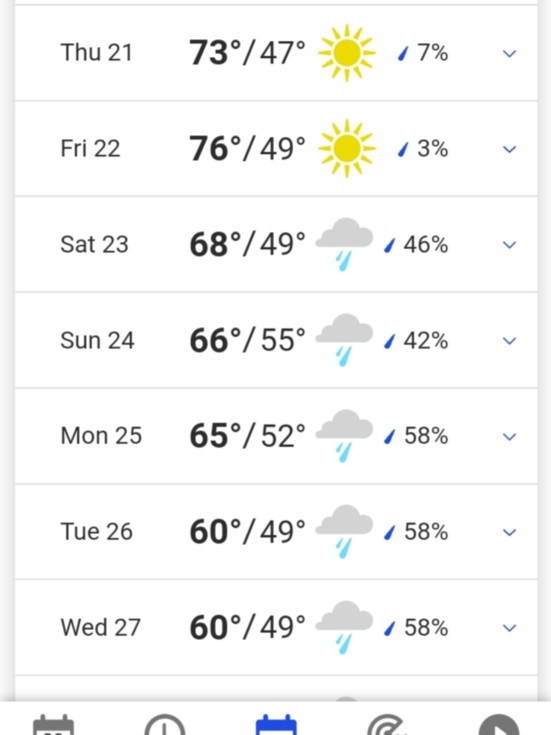Tap the raindrop icon beside 7%
The height and width of the screenshot is (735, 551).
[x=403, y=53]
